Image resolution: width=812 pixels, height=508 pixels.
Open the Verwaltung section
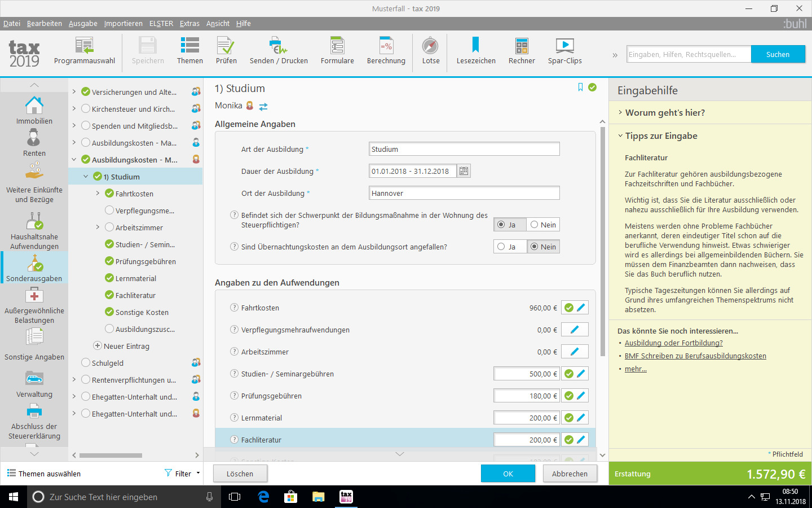click(34, 384)
